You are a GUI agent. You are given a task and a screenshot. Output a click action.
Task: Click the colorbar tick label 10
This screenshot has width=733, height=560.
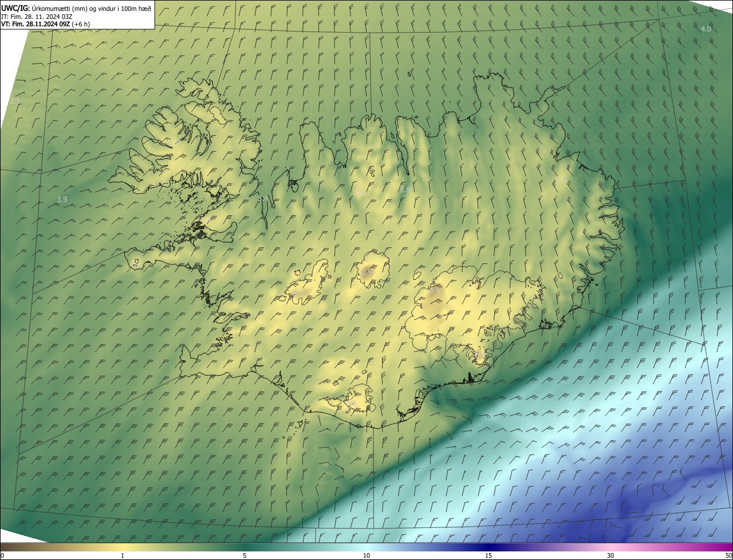tap(366, 556)
